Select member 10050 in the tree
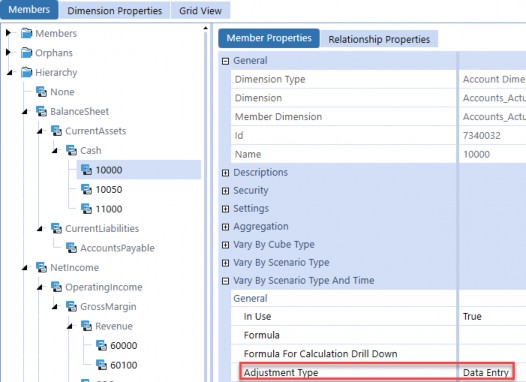The height and width of the screenshot is (382, 526). pos(109,189)
